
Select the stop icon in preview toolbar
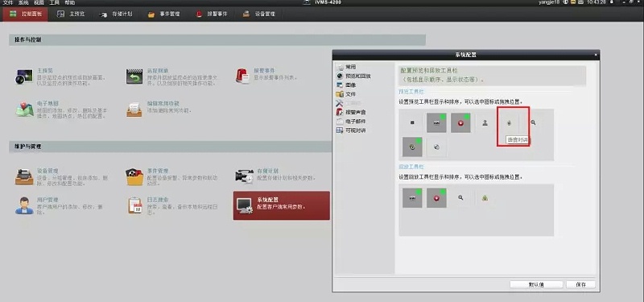[412, 122]
